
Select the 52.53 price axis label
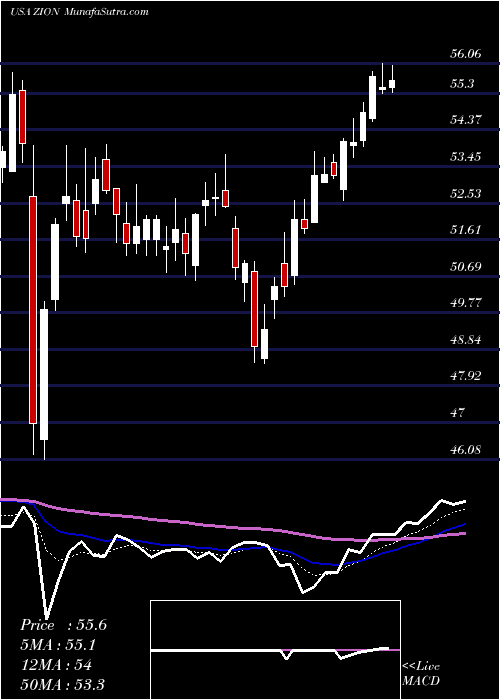pyautogui.click(x=465, y=193)
